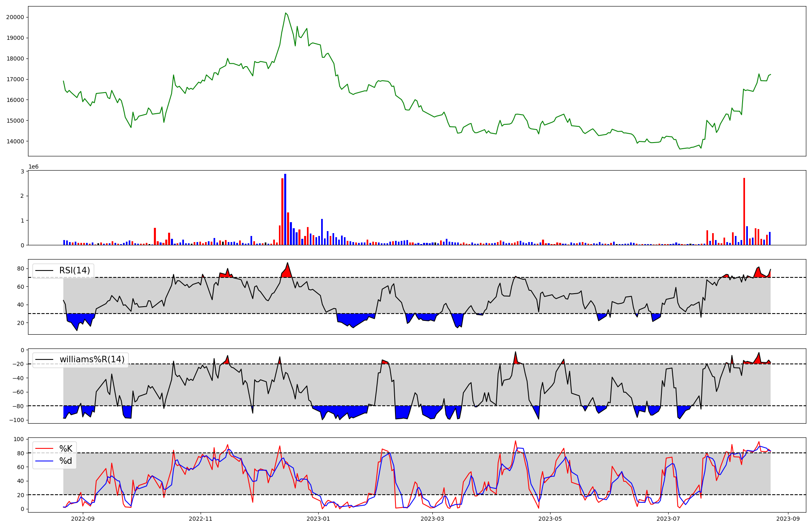
Task: Click the RSI(14) legend entry
Action: pyautogui.click(x=74, y=270)
